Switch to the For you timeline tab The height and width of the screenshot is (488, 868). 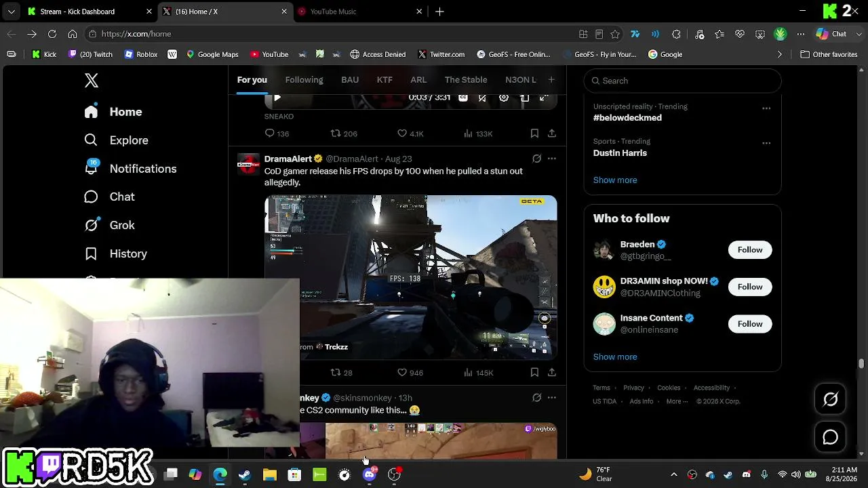pyautogui.click(x=252, y=80)
